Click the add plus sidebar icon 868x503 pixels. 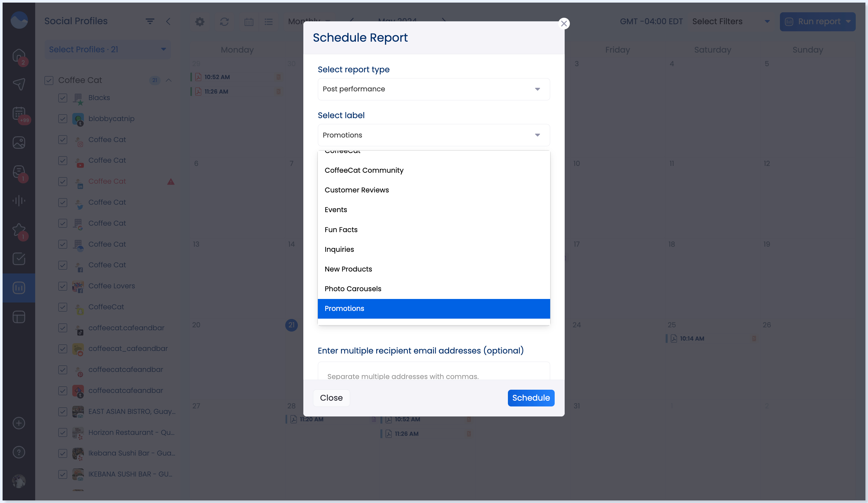point(19,423)
